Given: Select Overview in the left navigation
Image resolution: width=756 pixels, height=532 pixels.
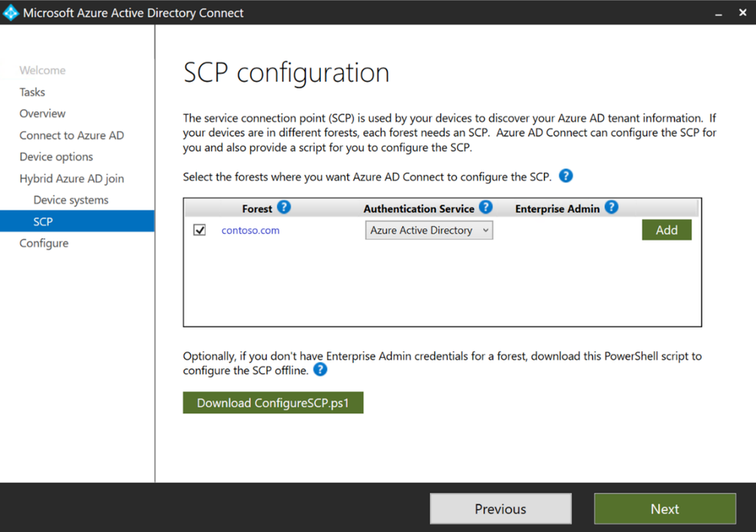Looking at the screenshot, I should [42, 114].
